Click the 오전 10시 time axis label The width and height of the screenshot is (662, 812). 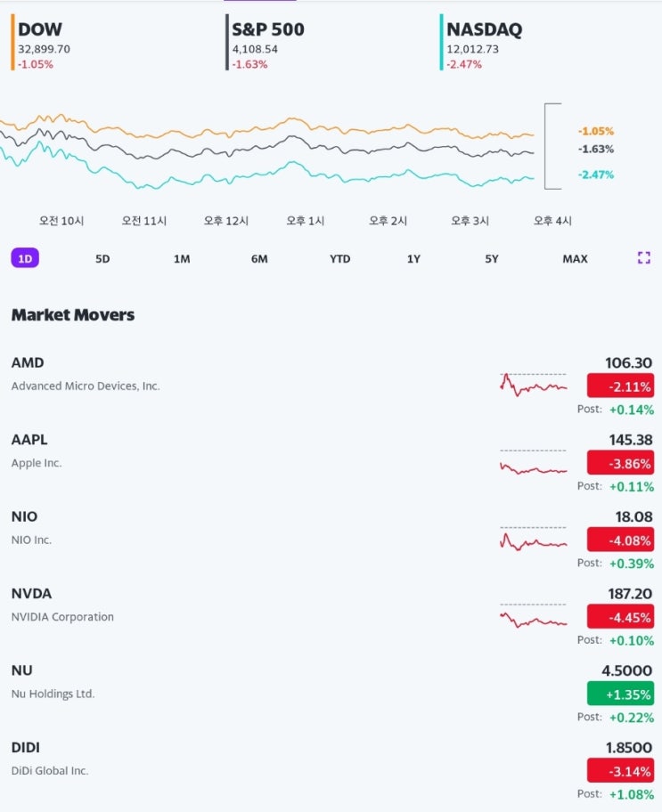point(61,221)
